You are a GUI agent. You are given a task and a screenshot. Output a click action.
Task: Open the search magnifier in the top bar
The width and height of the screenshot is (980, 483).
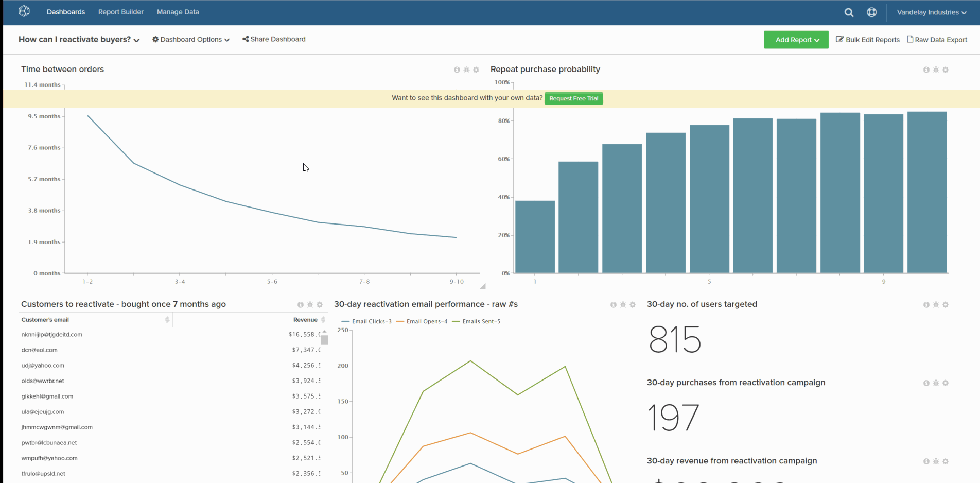tap(849, 12)
